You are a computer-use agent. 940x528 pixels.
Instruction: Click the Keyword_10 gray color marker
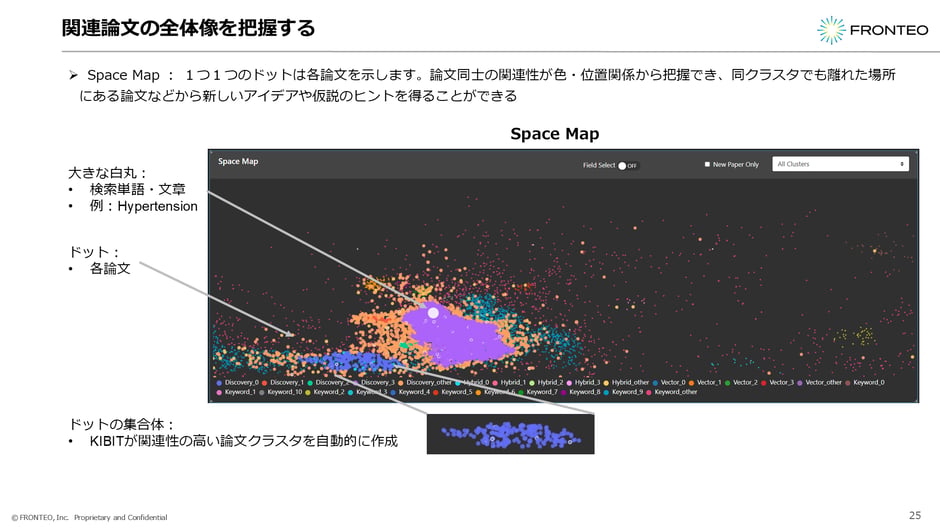(x=261, y=393)
